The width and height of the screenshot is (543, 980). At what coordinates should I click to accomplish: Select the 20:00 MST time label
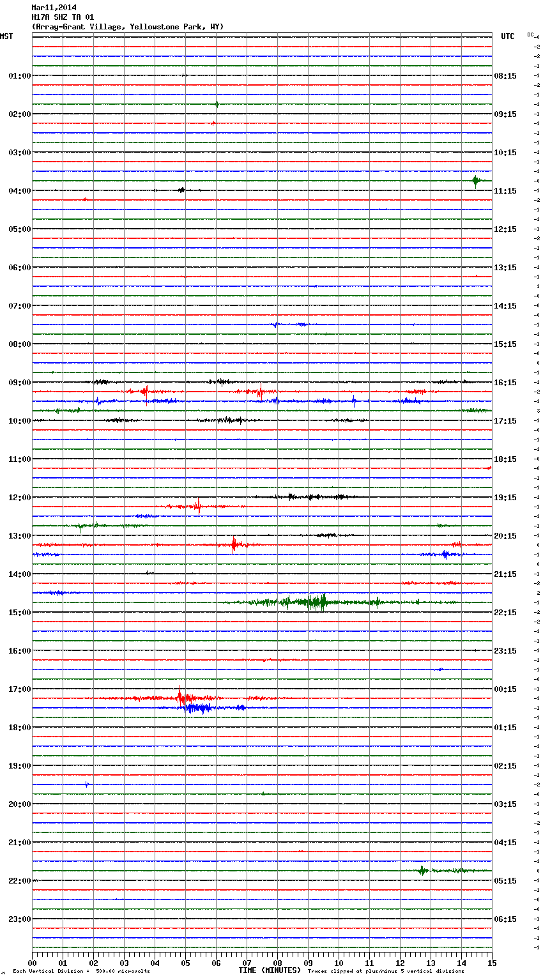[19, 804]
